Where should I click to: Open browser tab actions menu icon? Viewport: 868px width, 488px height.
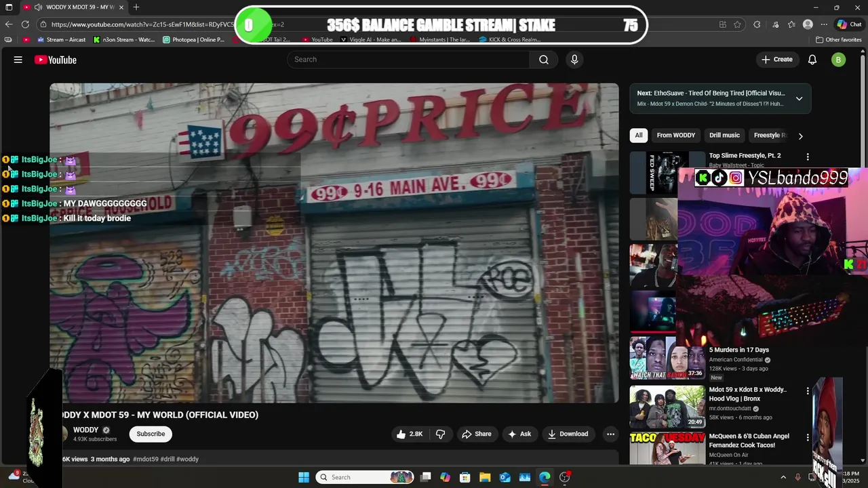coord(9,7)
